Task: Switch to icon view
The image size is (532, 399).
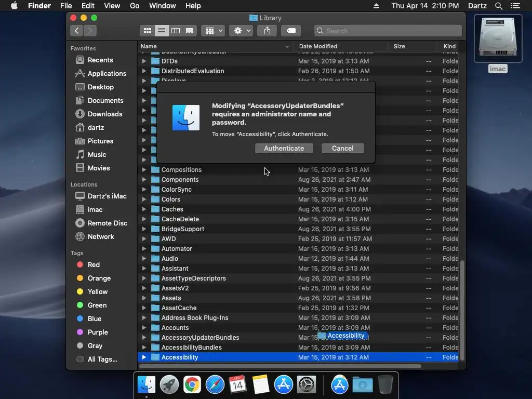Action: tap(147, 31)
